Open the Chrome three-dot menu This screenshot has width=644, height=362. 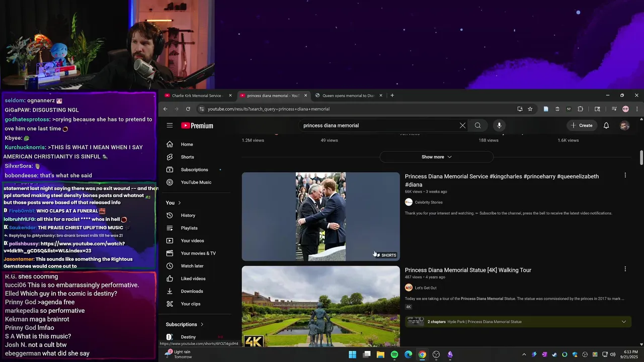click(x=637, y=109)
